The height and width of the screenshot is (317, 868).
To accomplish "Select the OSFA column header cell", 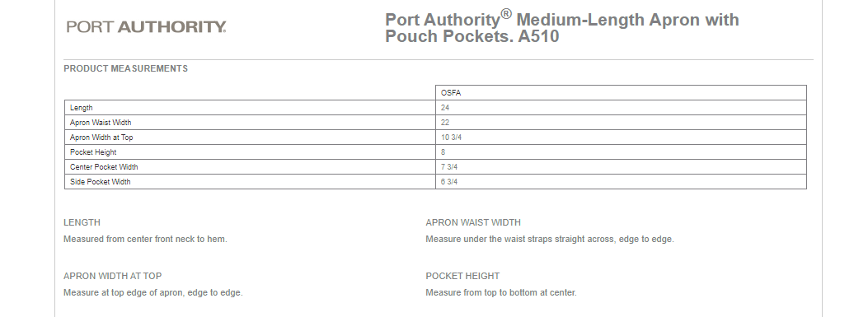I will point(621,92).
